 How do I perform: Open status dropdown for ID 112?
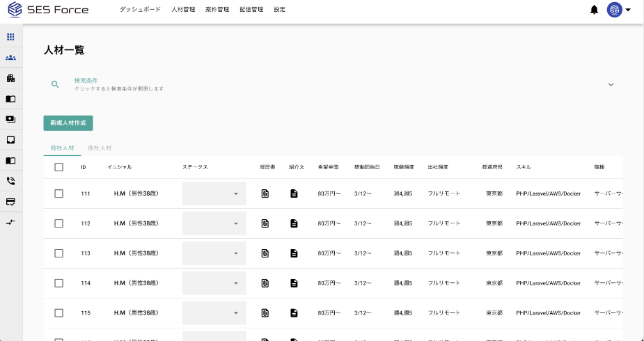tap(214, 223)
